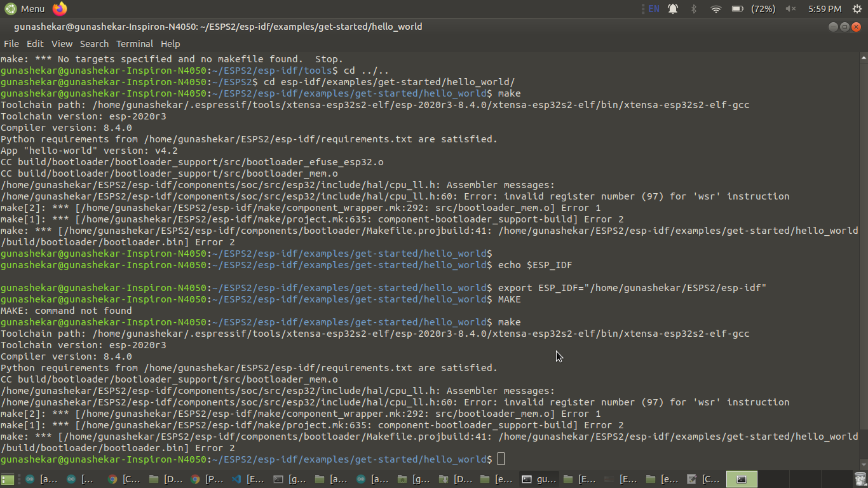Switch to Chrome window labeled '[P...'
The image size is (868, 488).
206,479
